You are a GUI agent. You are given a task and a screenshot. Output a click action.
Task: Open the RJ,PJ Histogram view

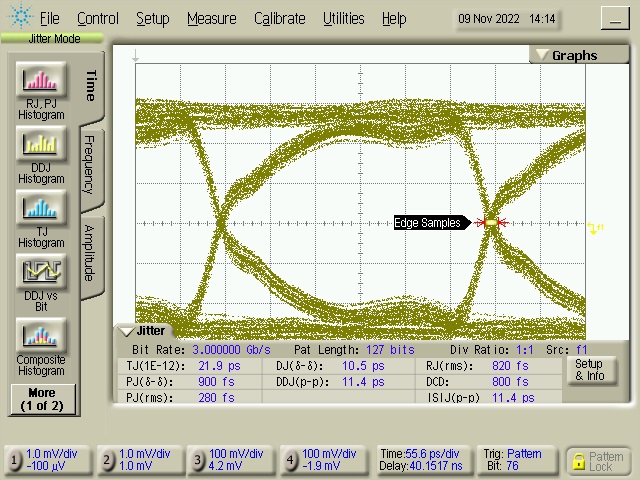(41, 82)
